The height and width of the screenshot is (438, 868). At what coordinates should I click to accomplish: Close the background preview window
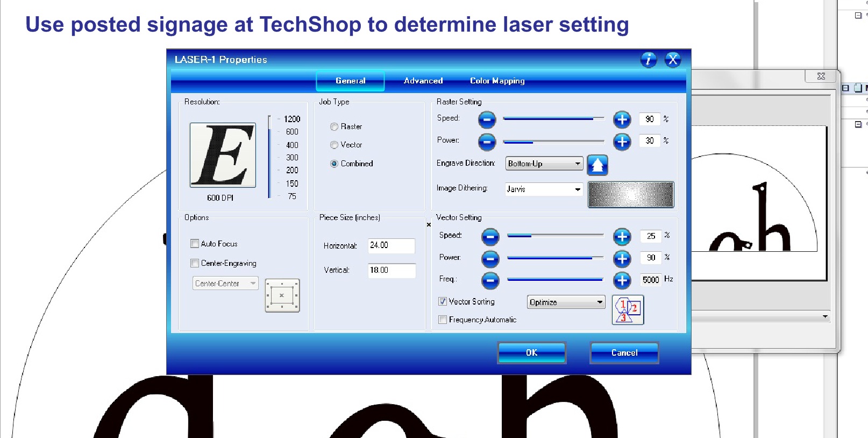click(x=821, y=76)
